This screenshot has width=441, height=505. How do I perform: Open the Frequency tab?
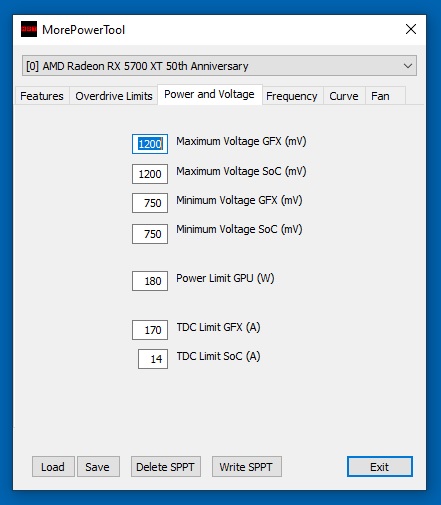pyautogui.click(x=292, y=96)
